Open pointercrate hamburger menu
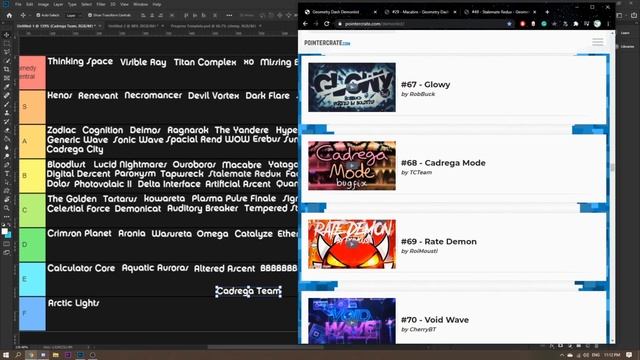Image resolution: width=640 pixels, height=360 pixels. click(x=598, y=42)
